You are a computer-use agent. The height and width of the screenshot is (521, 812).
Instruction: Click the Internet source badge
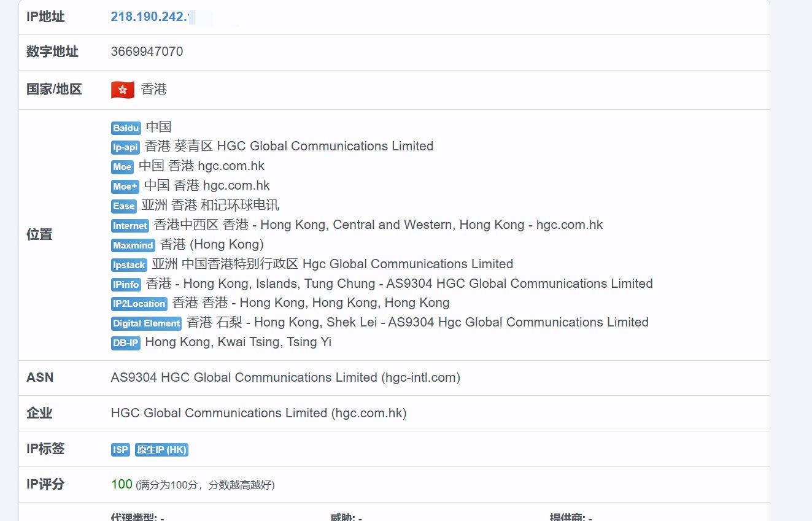pos(130,226)
